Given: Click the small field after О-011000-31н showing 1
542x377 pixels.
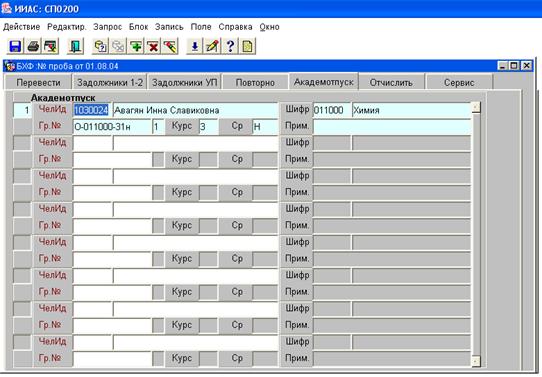Looking at the screenshot, I should point(158,127).
